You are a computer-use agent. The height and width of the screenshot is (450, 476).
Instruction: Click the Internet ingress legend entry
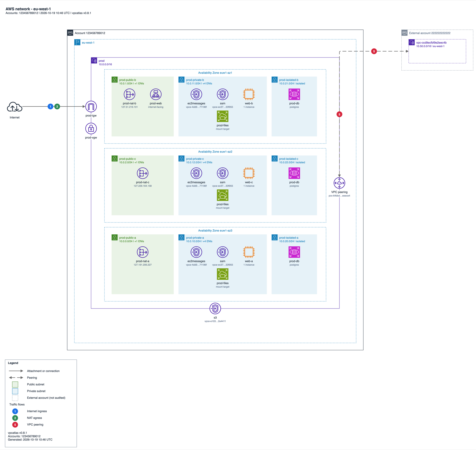(37, 411)
